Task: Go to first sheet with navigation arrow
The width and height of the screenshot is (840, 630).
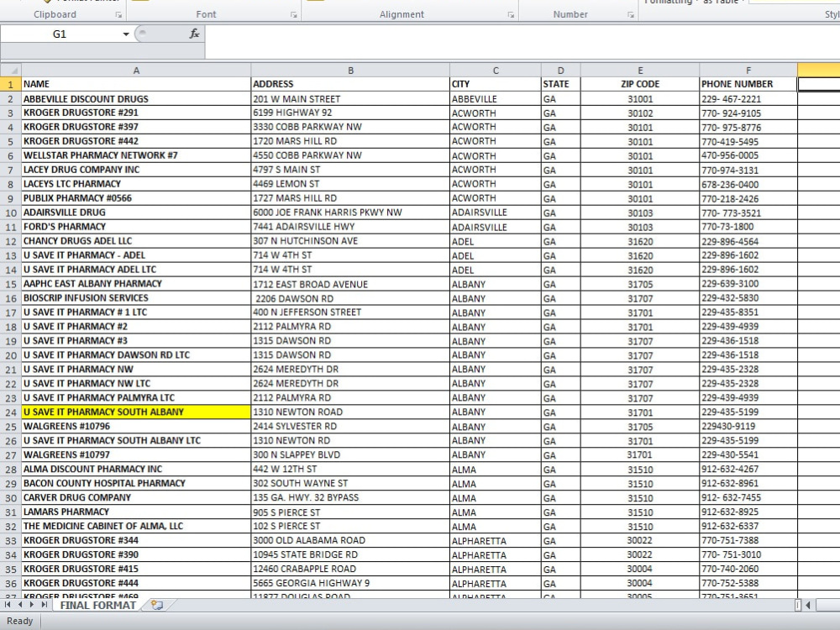Action: point(8,604)
